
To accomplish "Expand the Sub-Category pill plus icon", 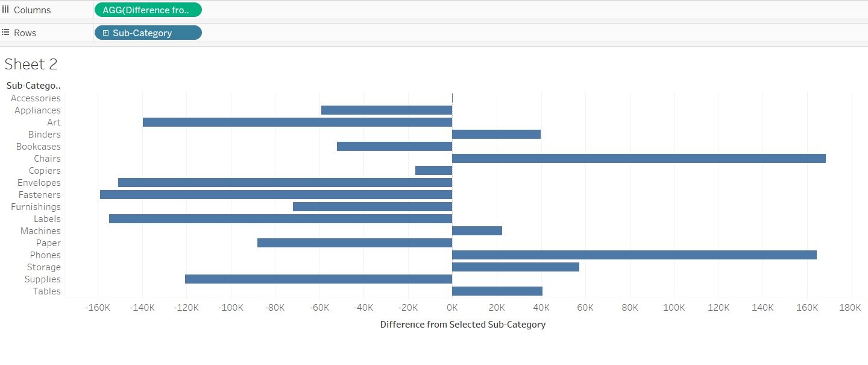I will (105, 33).
